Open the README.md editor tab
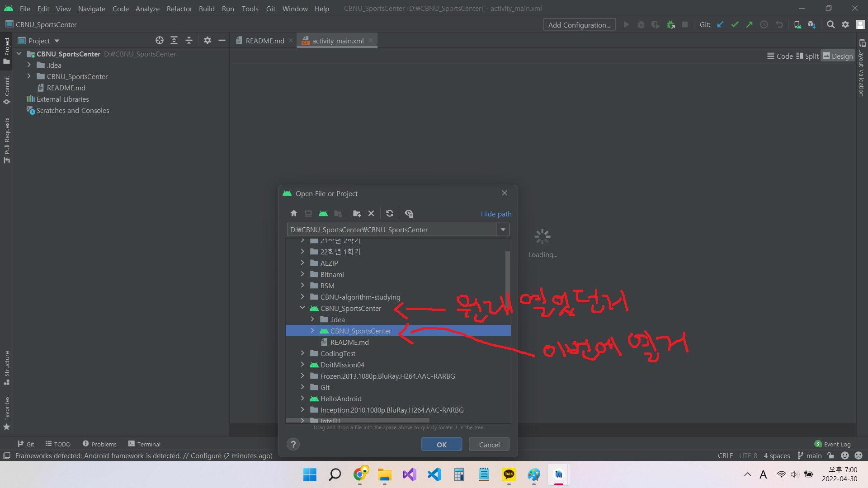The image size is (868, 488). coord(264,41)
